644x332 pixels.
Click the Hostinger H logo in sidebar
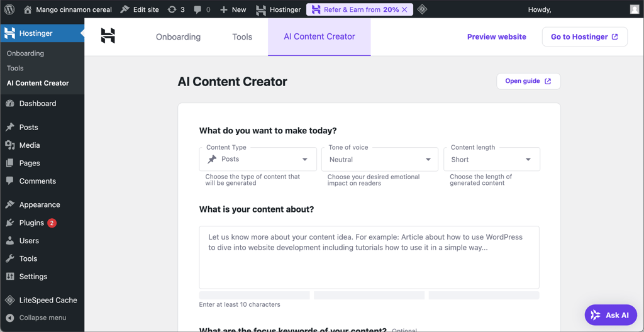[x=10, y=33]
